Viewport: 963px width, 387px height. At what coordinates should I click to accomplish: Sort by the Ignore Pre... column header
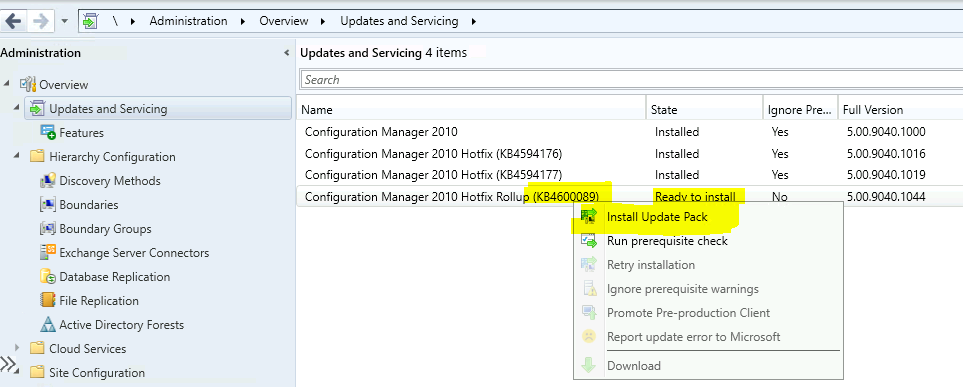click(x=800, y=110)
